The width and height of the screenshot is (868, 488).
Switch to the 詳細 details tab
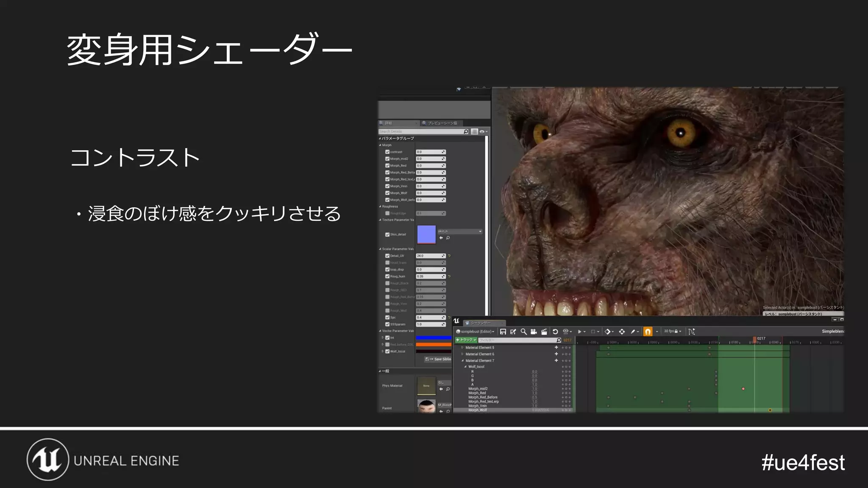coord(398,123)
